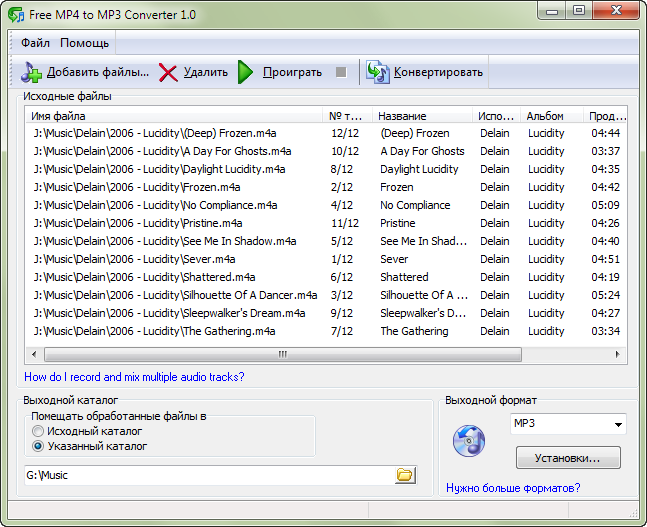The width and height of the screenshot is (647, 527).
Task: Click the gray Stop square button
Action: (341, 72)
